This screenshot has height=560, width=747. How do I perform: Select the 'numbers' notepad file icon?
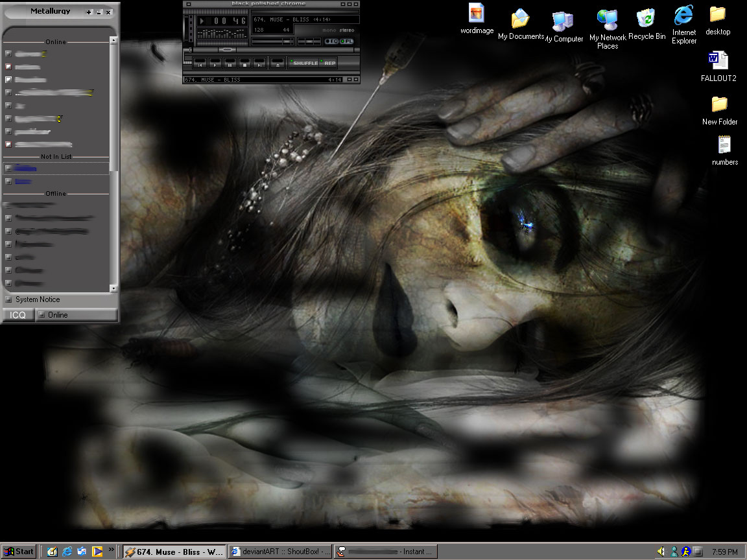pos(724,150)
